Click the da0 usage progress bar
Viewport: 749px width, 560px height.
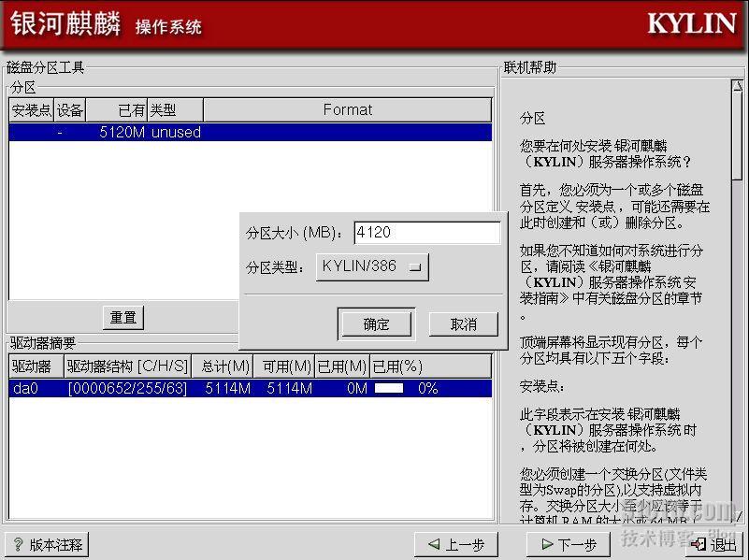(389, 388)
